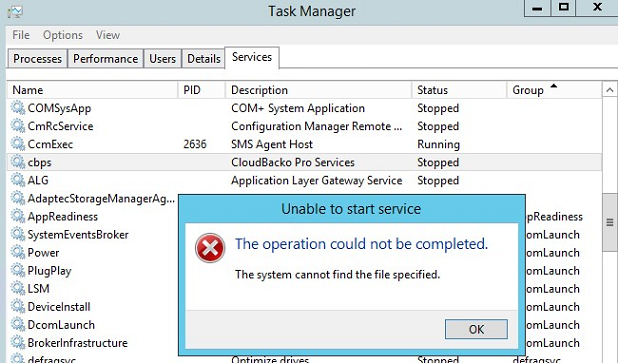This screenshot has width=618, height=363.
Task: Switch to the Processes tab
Action: pyautogui.click(x=37, y=59)
